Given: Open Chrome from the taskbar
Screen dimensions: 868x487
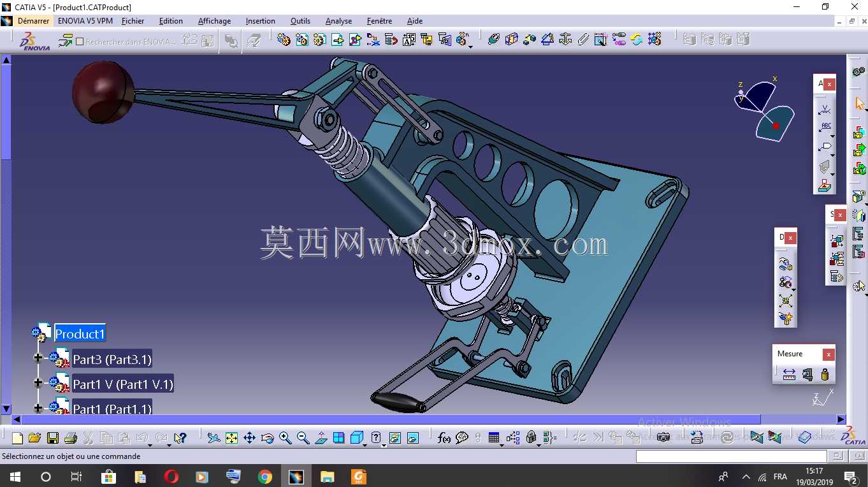Looking at the screenshot, I should coord(265,476).
